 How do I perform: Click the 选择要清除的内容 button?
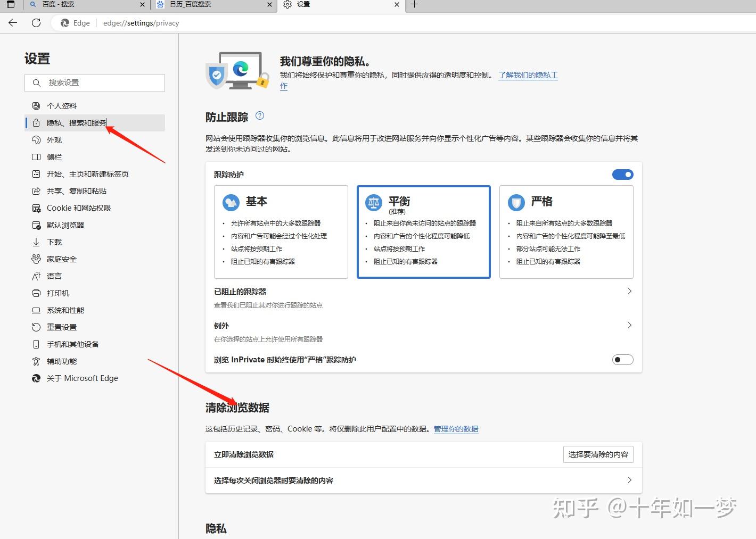pos(598,454)
